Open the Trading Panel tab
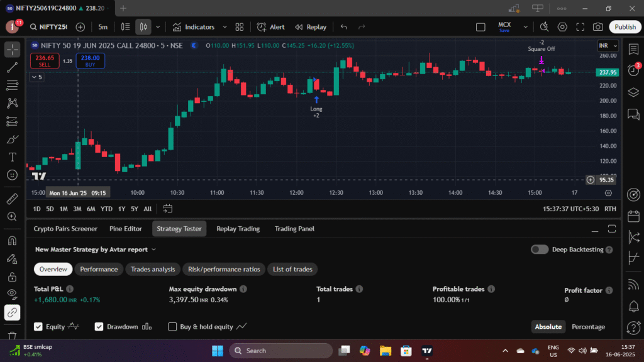644x362 pixels. coord(294,229)
